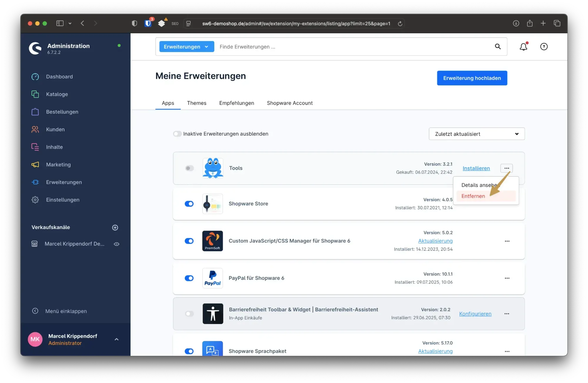Open Dashboard from the sidebar
This screenshot has width=588, height=383.
tap(59, 77)
